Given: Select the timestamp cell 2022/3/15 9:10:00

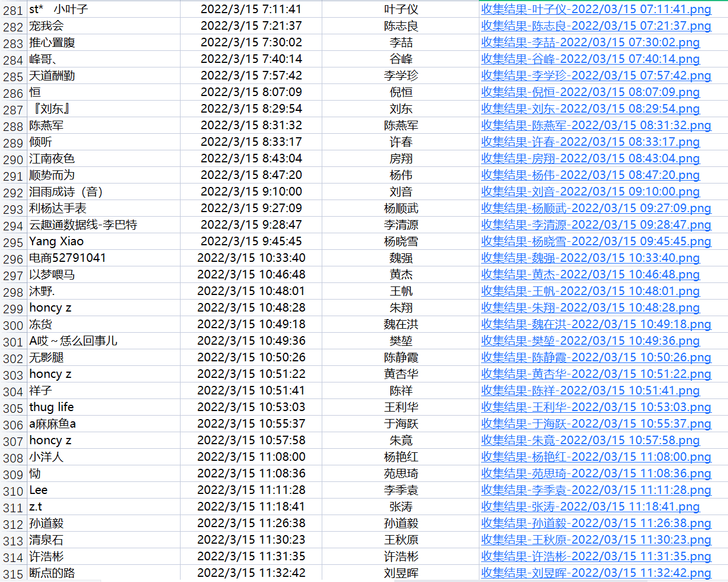Looking at the screenshot, I should [x=251, y=192].
